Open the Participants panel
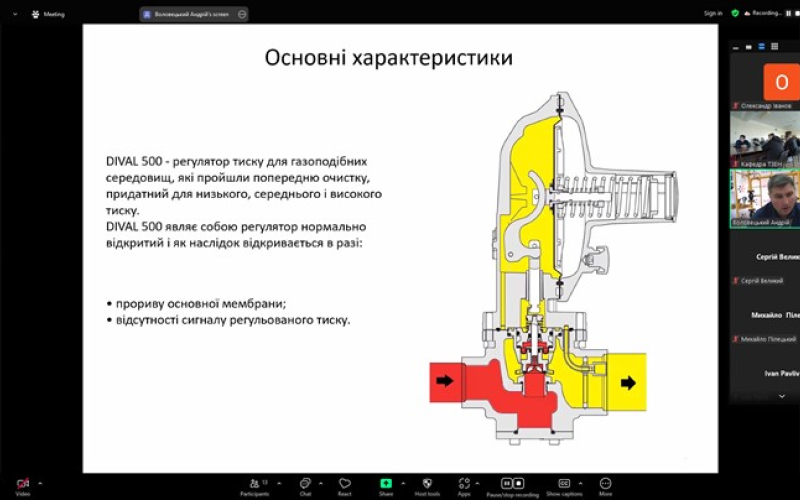Image resolution: width=800 pixels, height=500 pixels. pyautogui.click(x=255, y=486)
